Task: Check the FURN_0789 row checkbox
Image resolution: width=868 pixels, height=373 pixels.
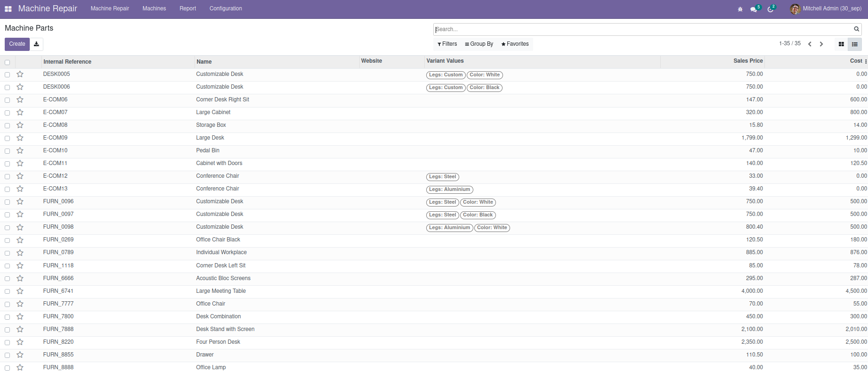Action: point(7,253)
